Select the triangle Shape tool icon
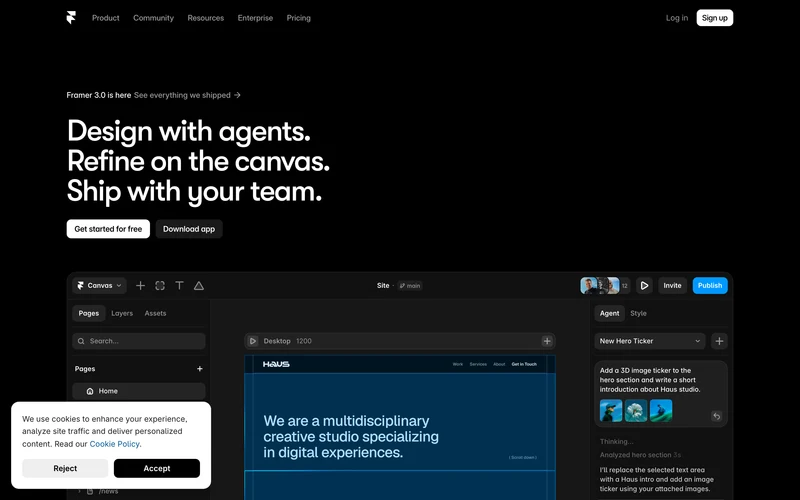 198,286
